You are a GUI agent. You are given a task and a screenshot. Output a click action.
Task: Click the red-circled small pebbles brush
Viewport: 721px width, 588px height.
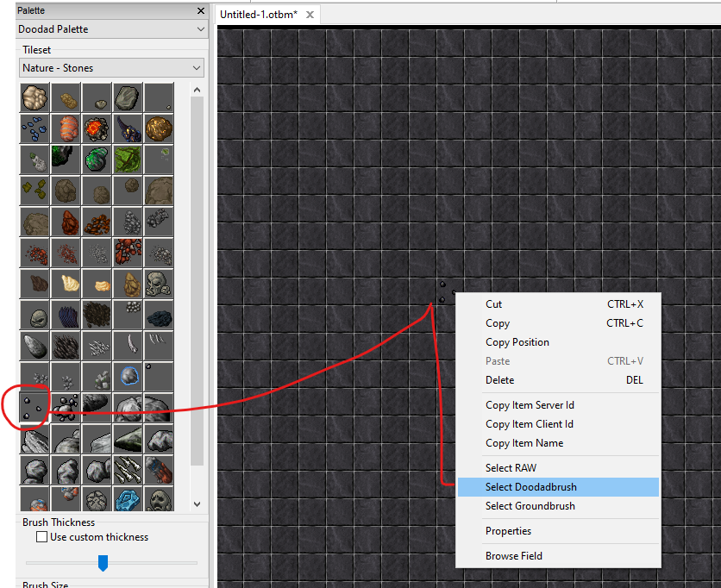pyautogui.click(x=33, y=409)
